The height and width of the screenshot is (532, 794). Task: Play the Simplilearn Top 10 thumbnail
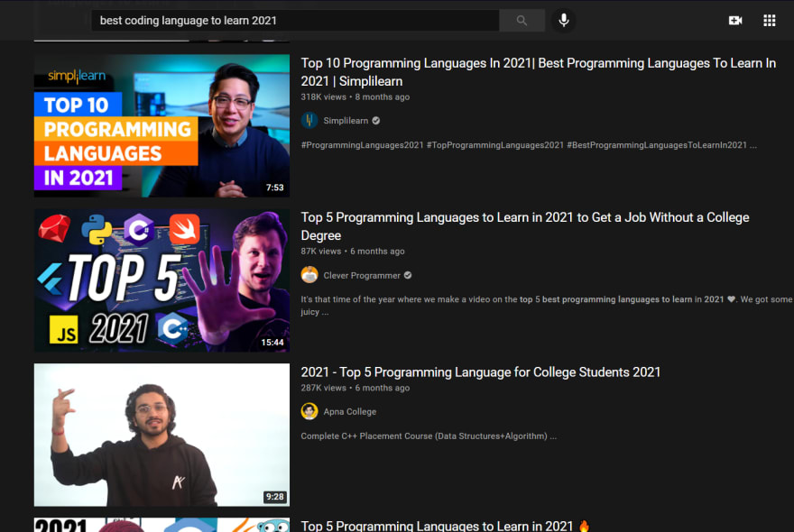click(x=162, y=125)
